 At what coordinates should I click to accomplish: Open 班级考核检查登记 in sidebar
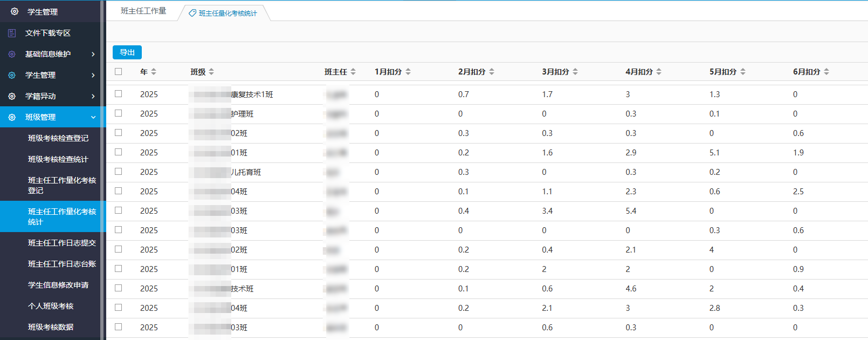[58, 138]
